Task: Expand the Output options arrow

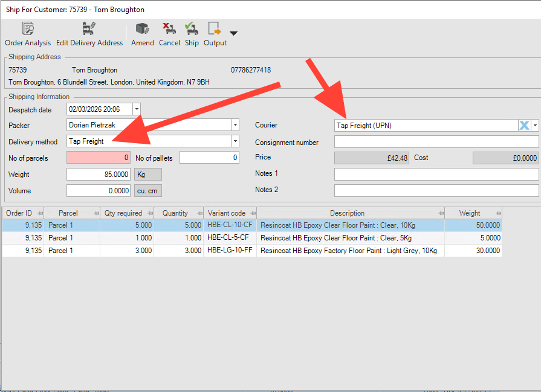Action: [x=233, y=33]
